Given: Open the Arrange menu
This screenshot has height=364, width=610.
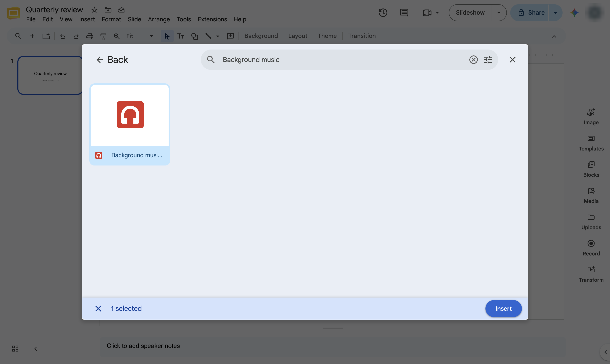Looking at the screenshot, I should [x=159, y=19].
